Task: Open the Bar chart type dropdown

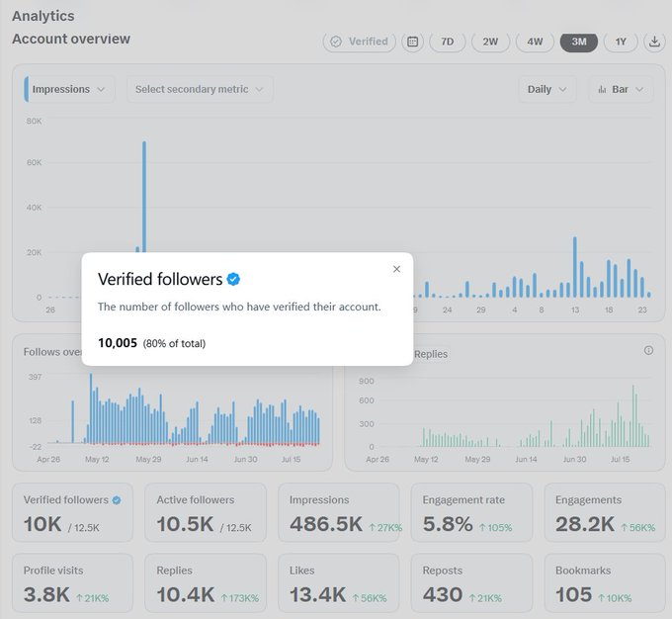Action: coord(621,89)
